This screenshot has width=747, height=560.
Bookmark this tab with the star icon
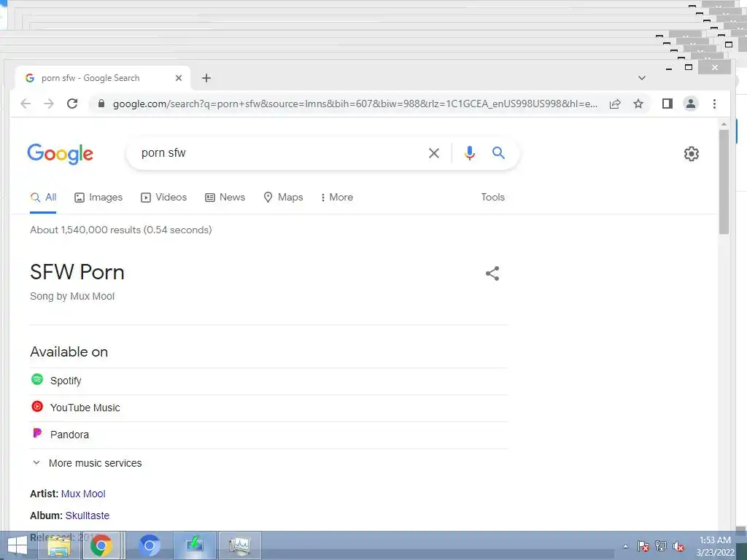coord(638,104)
